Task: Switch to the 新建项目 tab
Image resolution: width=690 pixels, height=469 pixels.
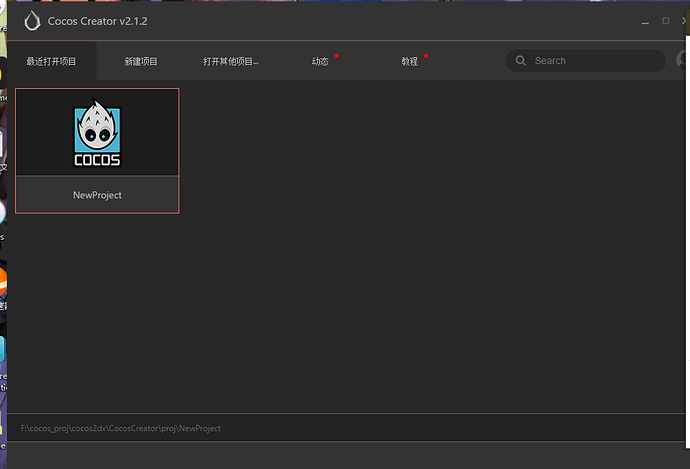Action: (141, 61)
